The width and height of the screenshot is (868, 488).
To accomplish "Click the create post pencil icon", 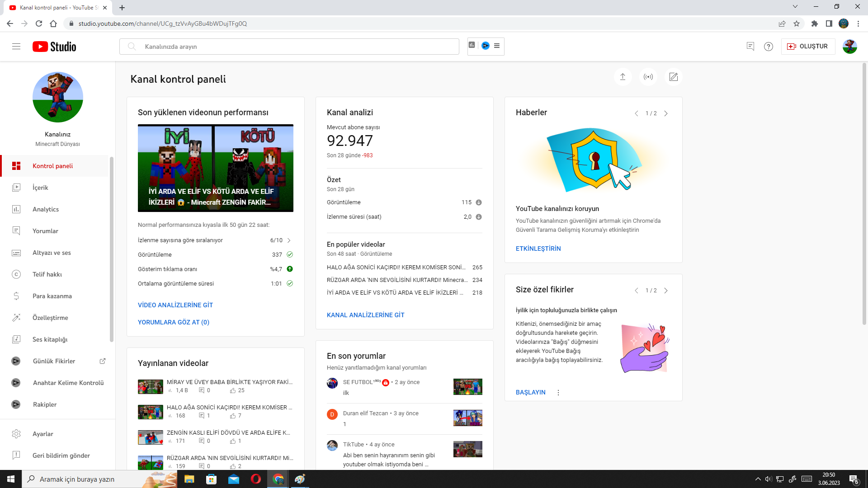I will tap(674, 77).
